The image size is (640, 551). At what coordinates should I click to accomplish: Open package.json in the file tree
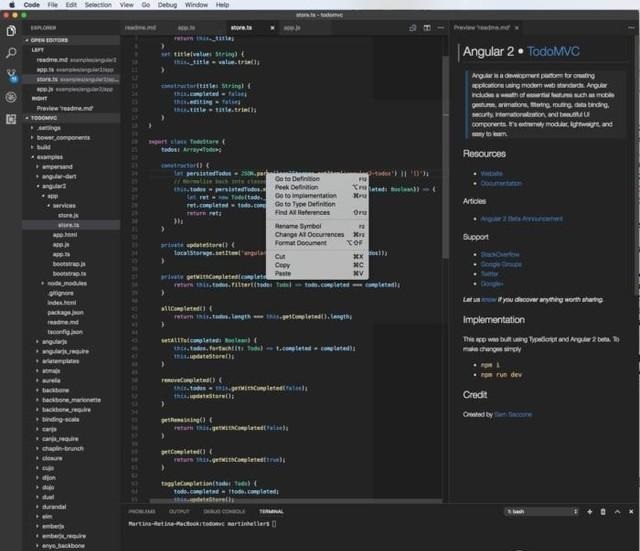[64, 312]
